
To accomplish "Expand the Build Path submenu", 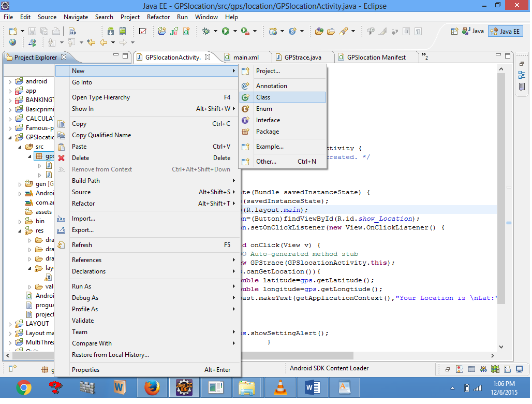I will 86,181.
